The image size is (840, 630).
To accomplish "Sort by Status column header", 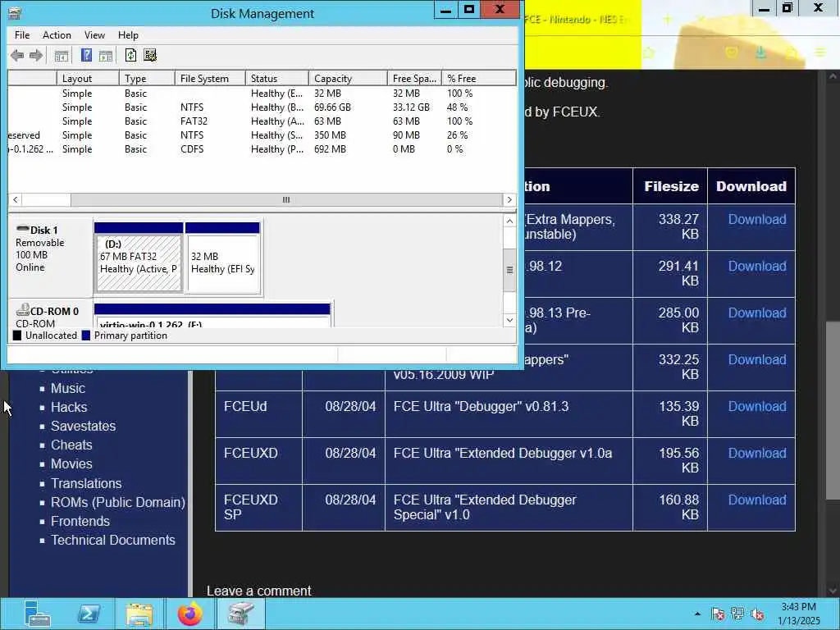I will pos(277,78).
